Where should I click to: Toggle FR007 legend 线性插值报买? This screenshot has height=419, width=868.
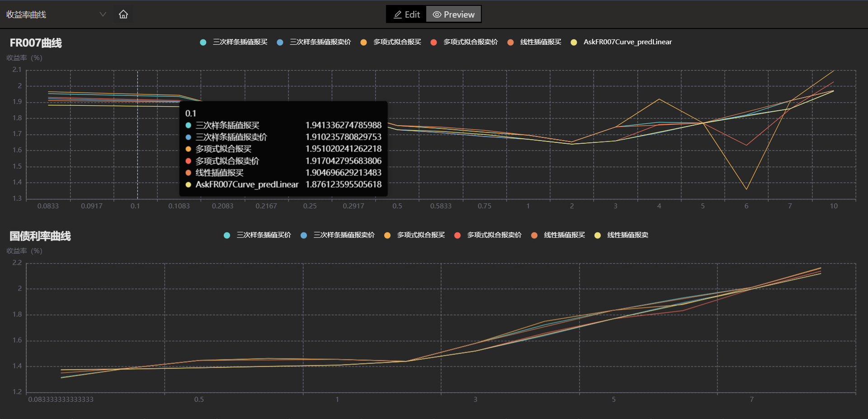pos(534,42)
